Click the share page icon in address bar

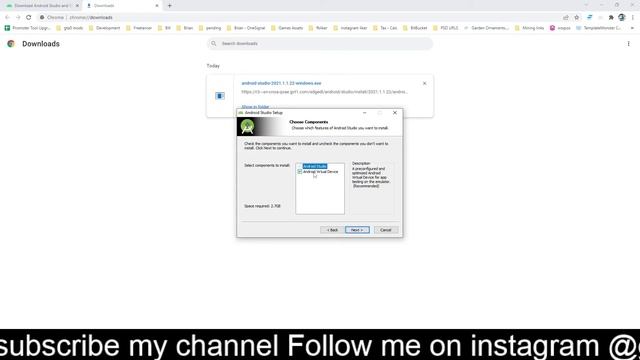566,18
